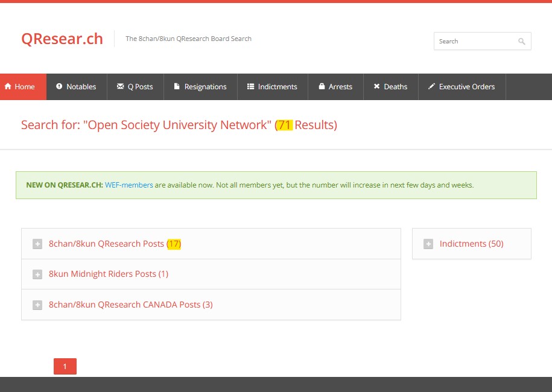Click the Indictments list icon
The height and width of the screenshot is (392, 552).
pyautogui.click(x=250, y=86)
